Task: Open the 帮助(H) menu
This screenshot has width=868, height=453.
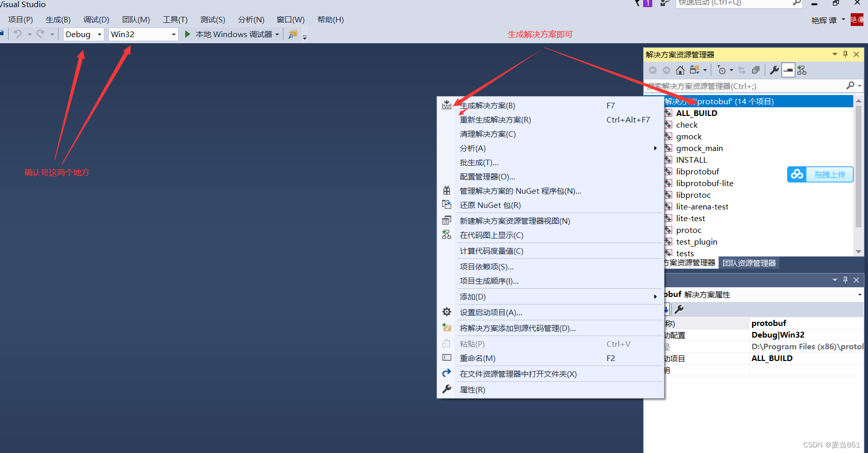Action: click(330, 20)
